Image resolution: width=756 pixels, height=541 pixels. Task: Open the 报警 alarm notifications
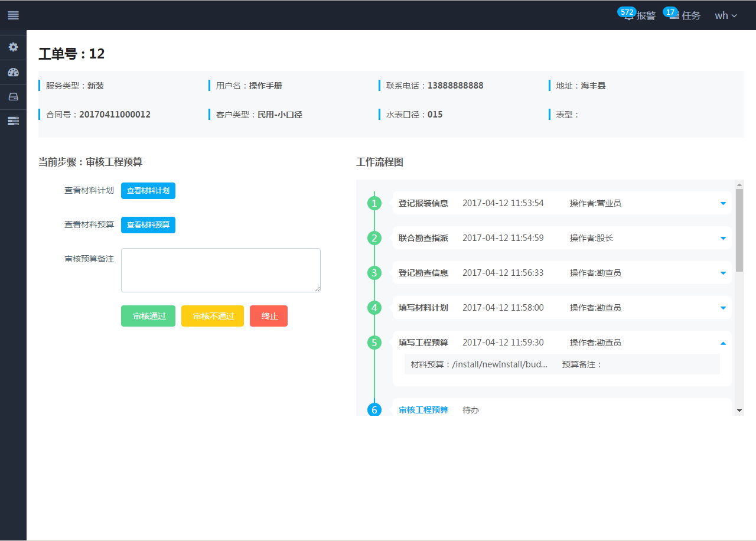click(x=640, y=16)
